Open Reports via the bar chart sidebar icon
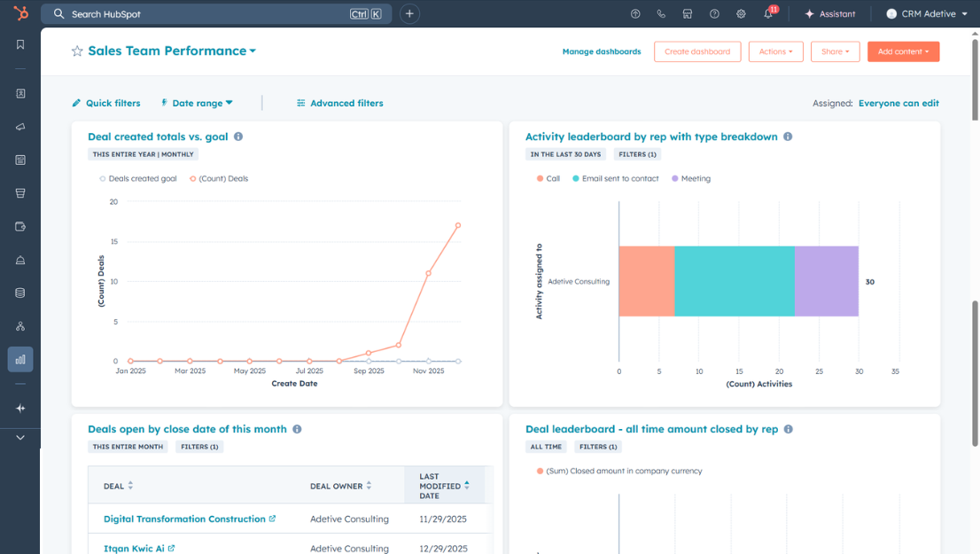 tap(20, 360)
